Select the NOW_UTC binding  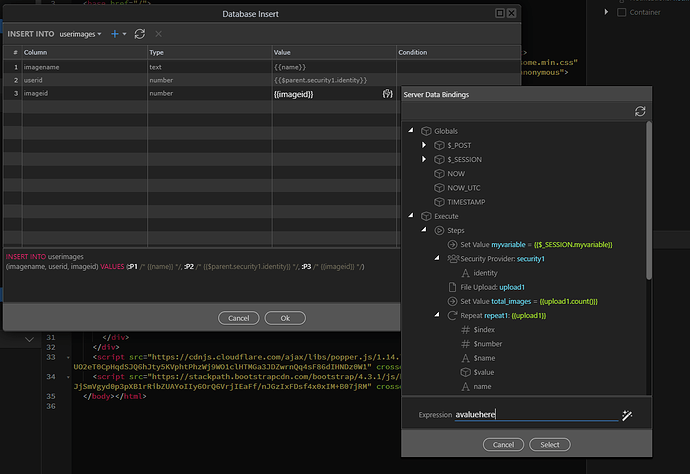[x=464, y=188]
